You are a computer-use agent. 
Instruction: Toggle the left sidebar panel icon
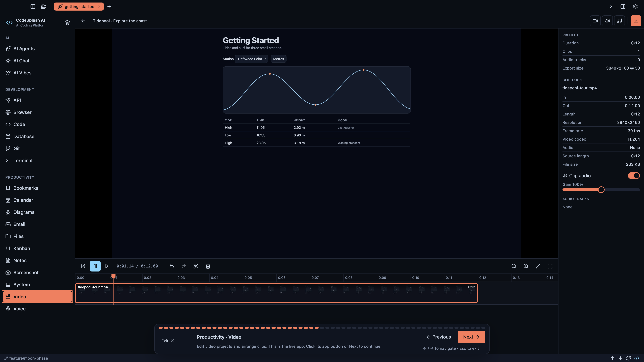[x=33, y=7]
